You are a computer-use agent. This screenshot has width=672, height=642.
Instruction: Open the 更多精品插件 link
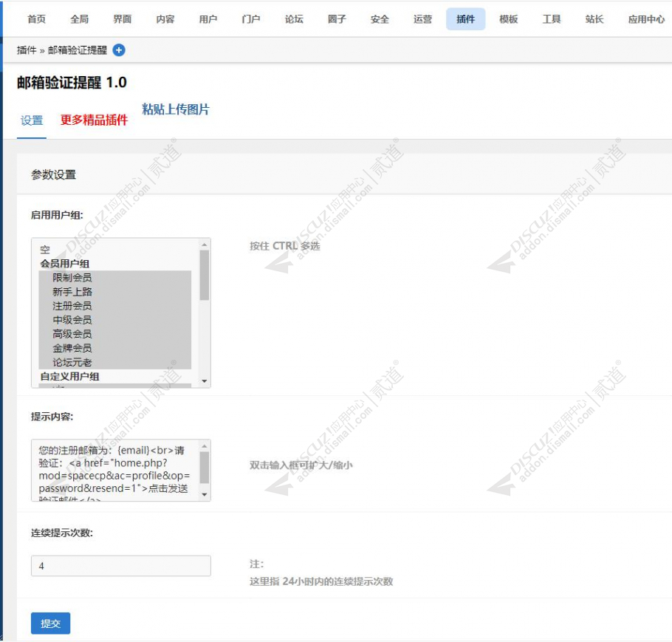(x=94, y=120)
